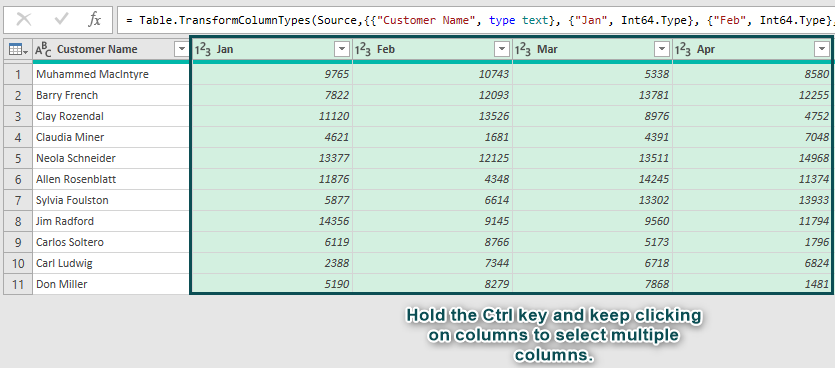Click Jan value 13377
The width and height of the screenshot is (835, 368).
point(272,158)
